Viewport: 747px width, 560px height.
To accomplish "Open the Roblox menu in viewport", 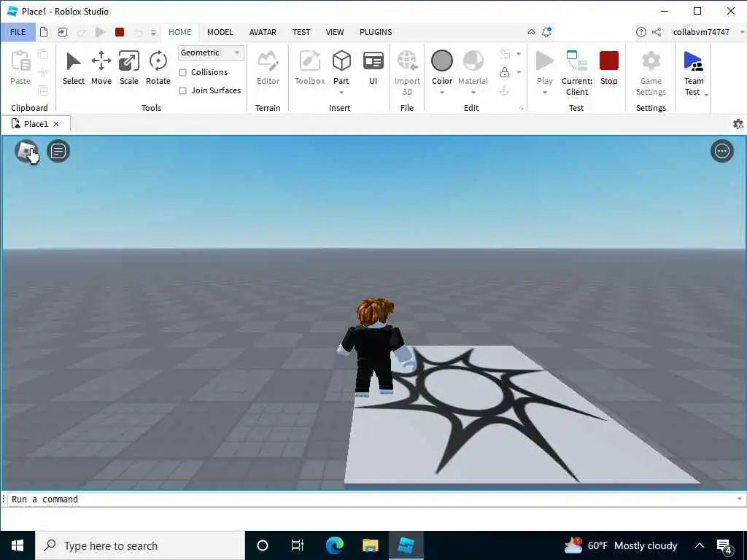I will tap(27, 152).
